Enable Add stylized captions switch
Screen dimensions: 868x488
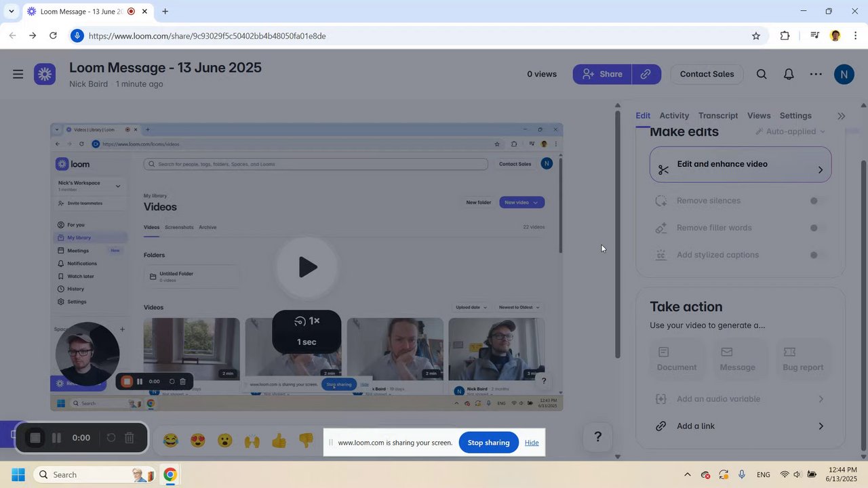pos(818,255)
